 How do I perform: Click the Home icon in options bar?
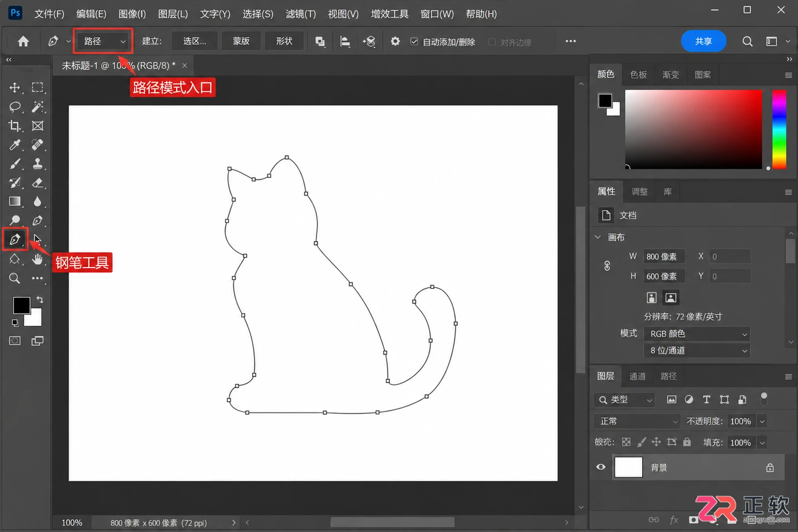click(x=23, y=41)
